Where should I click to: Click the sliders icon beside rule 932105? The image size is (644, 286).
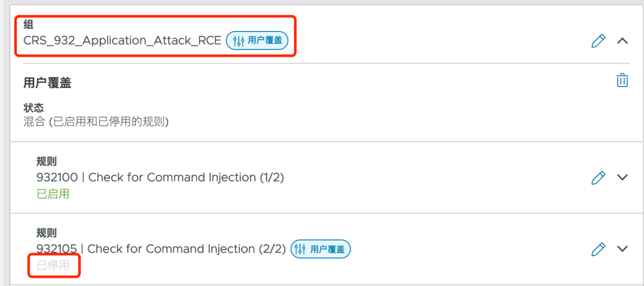point(301,249)
